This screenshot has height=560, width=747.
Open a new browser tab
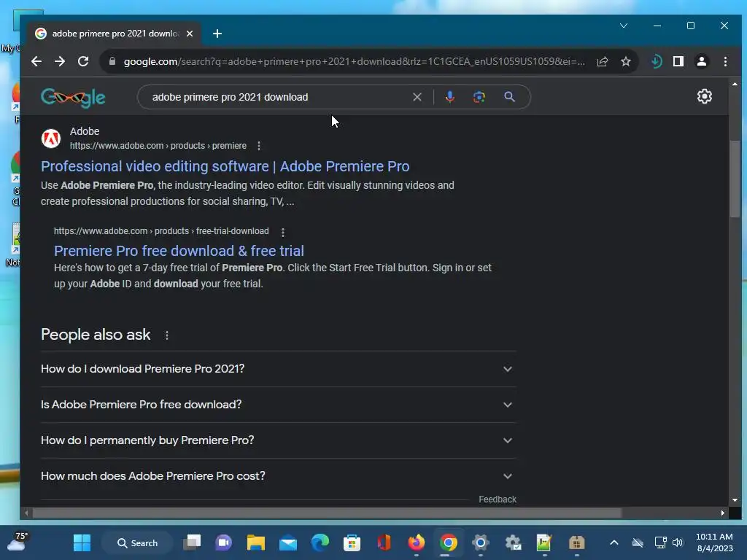217,34
